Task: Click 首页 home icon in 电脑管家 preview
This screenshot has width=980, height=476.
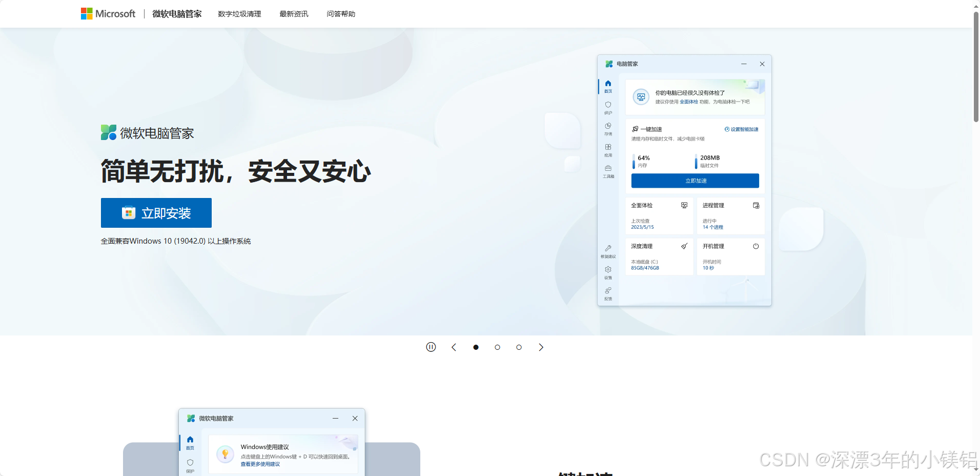Action: pos(608,83)
